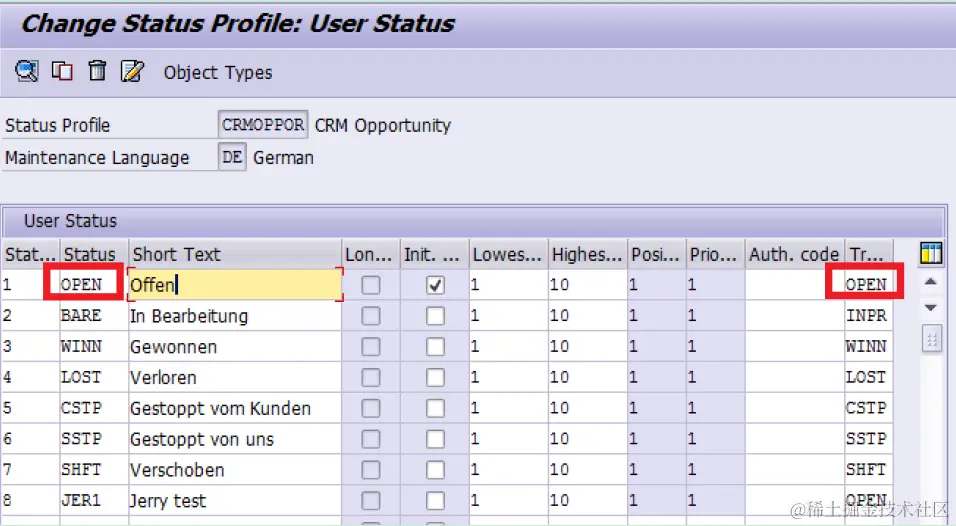Toggle Long text checkbox for OPEN row
Screen dimensions: 956x526
pos(371,285)
